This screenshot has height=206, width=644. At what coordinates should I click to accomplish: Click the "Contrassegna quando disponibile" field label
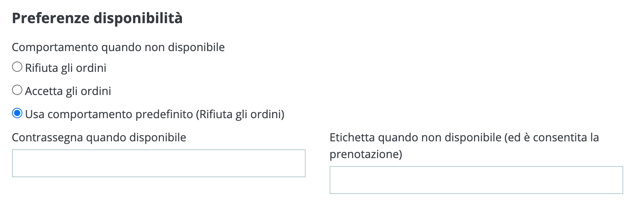tap(99, 137)
